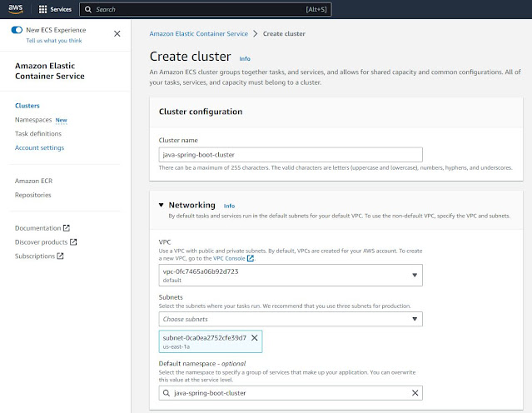Screen dimensions: 532x413
Task: Click the search magnifier icon in top bar
Action: [88, 9]
